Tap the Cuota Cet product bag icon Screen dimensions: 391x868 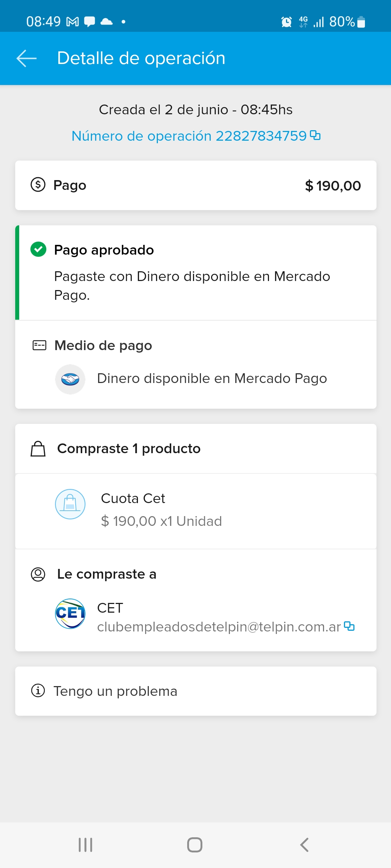(x=70, y=504)
